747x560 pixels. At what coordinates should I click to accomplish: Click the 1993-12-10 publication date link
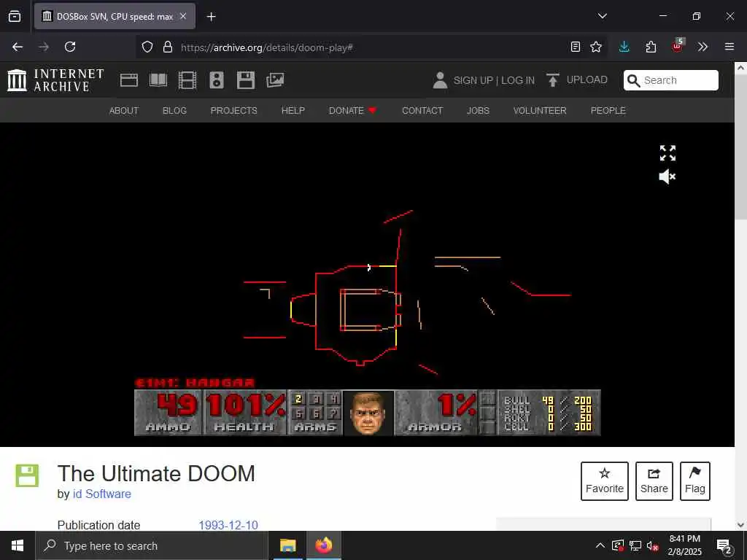point(228,525)
